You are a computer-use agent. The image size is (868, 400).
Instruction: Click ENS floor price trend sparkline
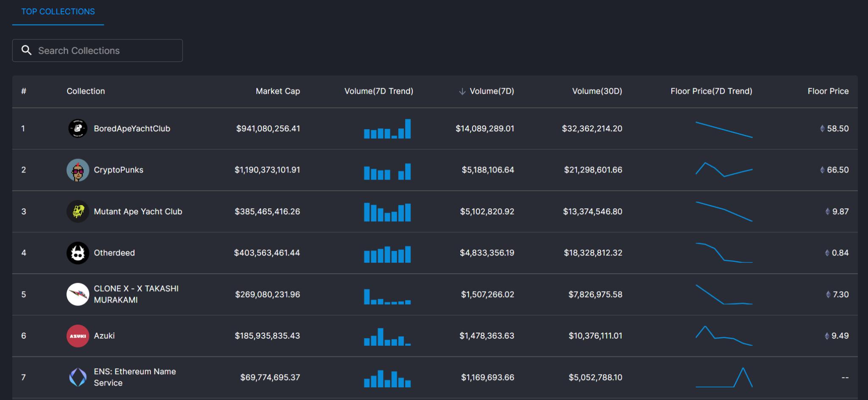click(724, 378)
